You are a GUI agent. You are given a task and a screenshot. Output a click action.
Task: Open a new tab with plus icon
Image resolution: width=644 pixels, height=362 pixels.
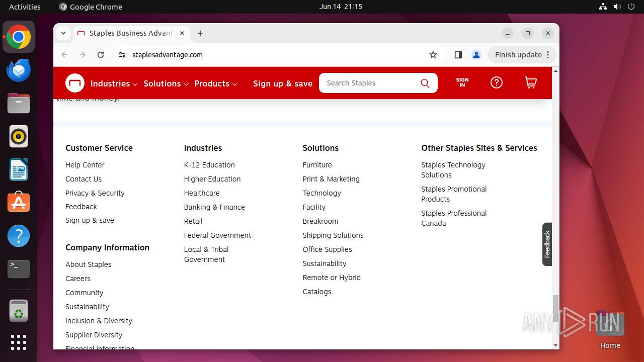[x=200, y=33]
